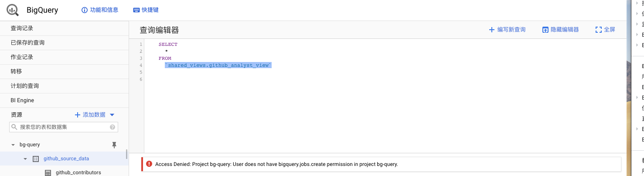Click the FROM keyword in editor

[x=165, y=58]
